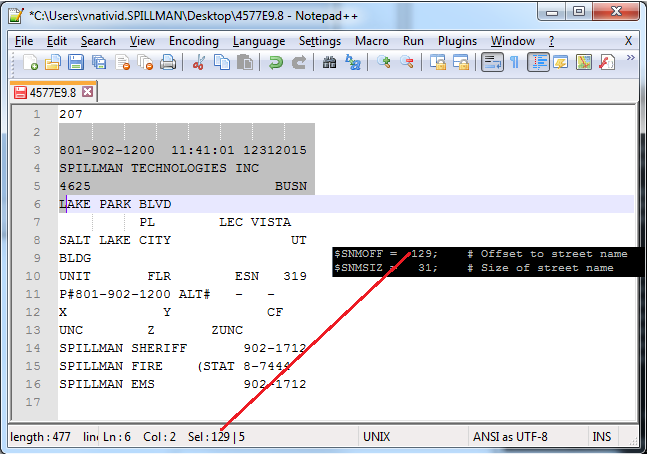Click the text 'SPILLMAN TECHNOLOGIES INC' on line 4
This screenshot has height=454, width=647.
[159, 168]
